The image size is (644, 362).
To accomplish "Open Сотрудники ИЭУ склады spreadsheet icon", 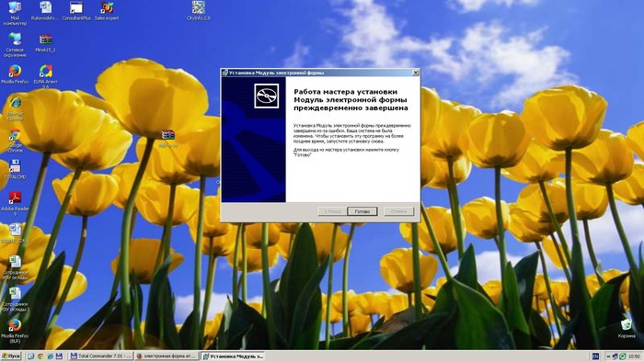I will tap(15, 267).
